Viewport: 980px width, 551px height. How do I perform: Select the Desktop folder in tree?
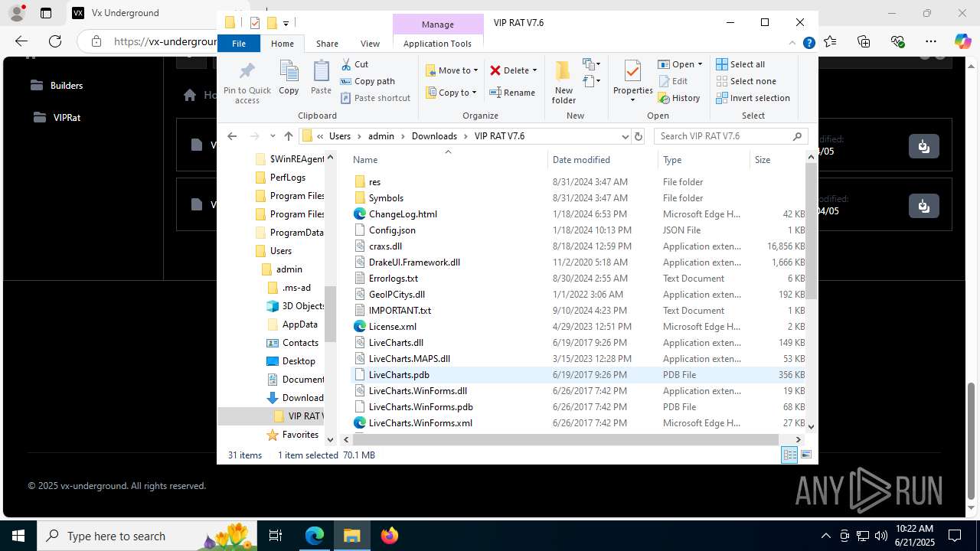click(299, 361)
